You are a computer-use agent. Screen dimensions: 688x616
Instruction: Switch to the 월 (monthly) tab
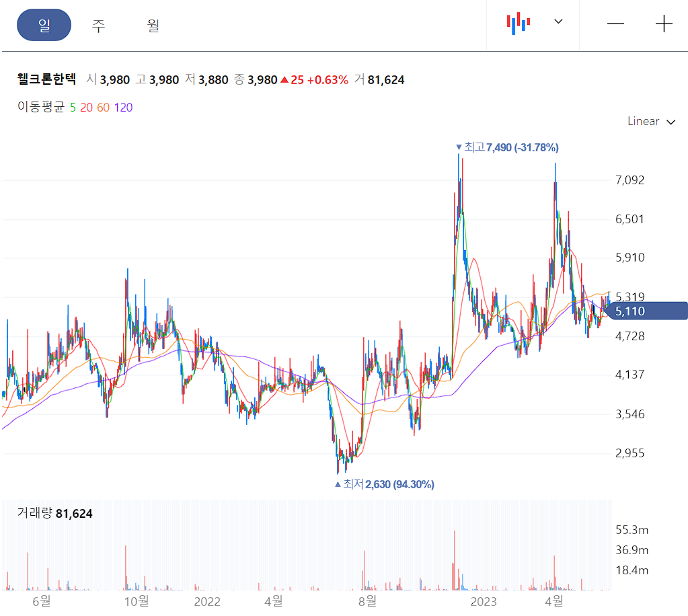[x=152, y=24]
